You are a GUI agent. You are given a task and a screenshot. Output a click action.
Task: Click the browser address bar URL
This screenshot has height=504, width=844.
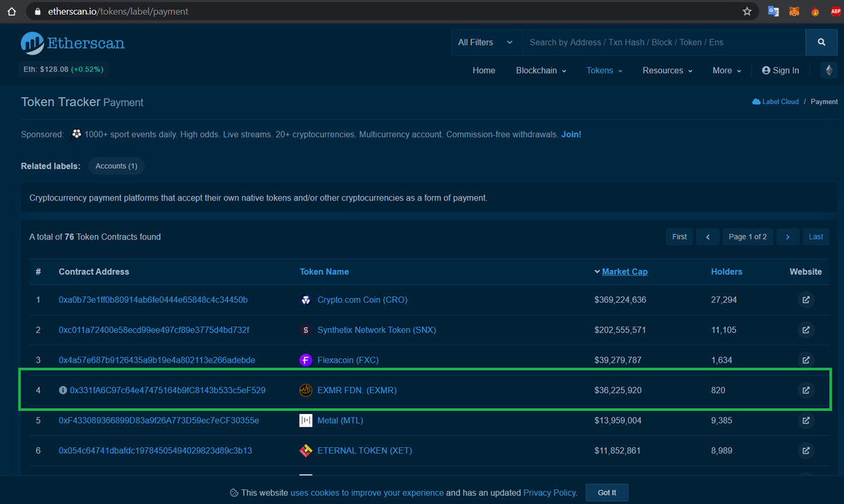pos(118,11)
